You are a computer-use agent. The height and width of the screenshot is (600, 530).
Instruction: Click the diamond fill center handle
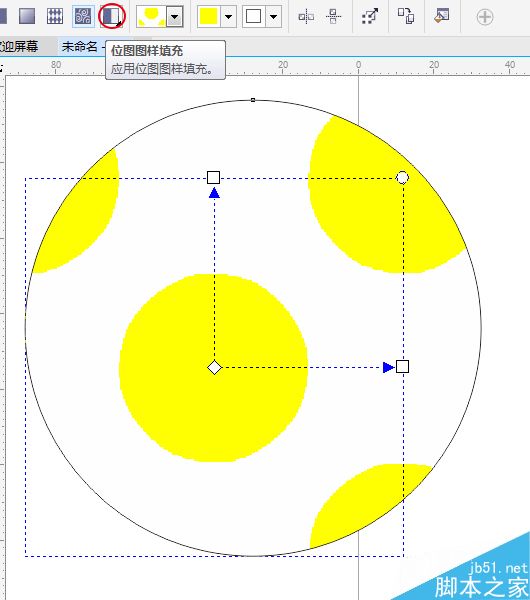[214, 367]
